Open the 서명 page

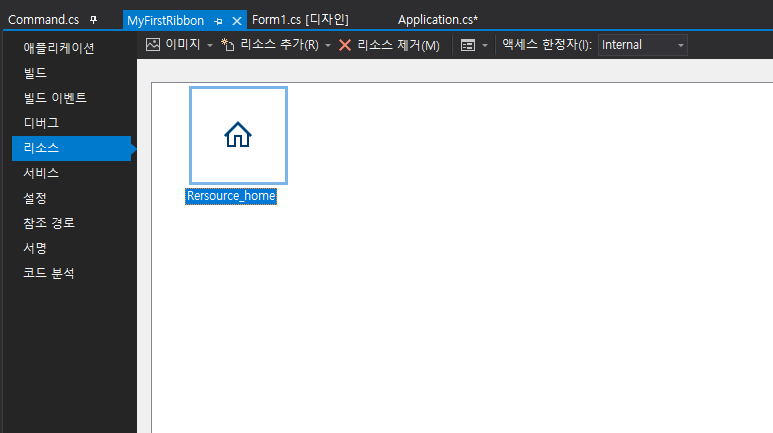tap(35, 248)
